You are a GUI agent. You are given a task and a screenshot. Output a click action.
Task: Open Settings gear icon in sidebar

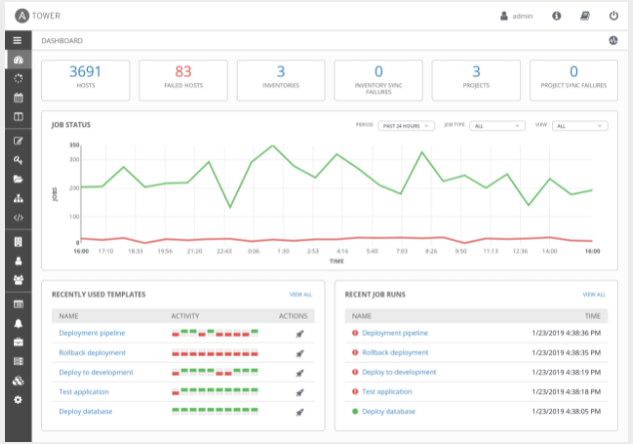(18, 400)
